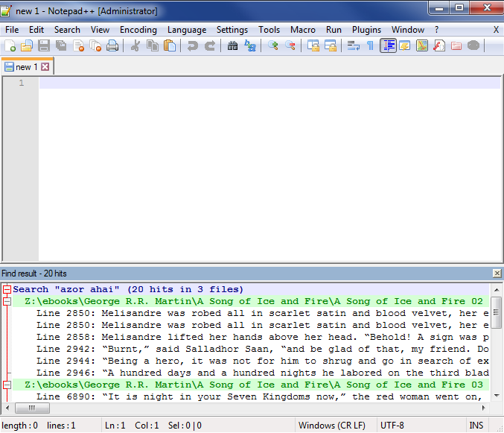The height and width of the screenshot is (433, 504).
Task: Cut selection with the scissors icon
Action: point(135,45)
